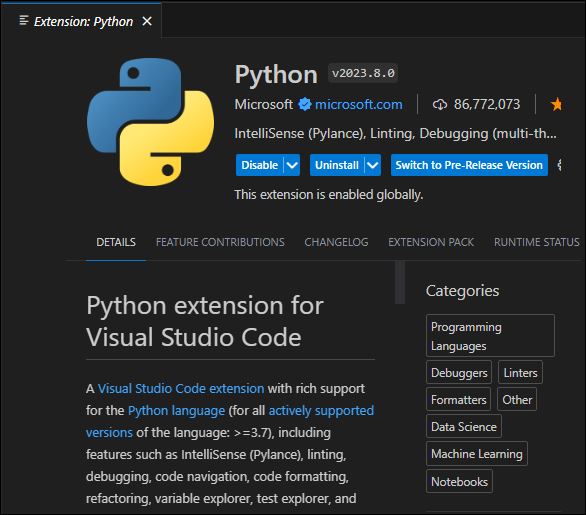Select the Debuggers category tag
Image resolution: width=586 pixels, height=515 pixels.
click(x=459, y=373)
